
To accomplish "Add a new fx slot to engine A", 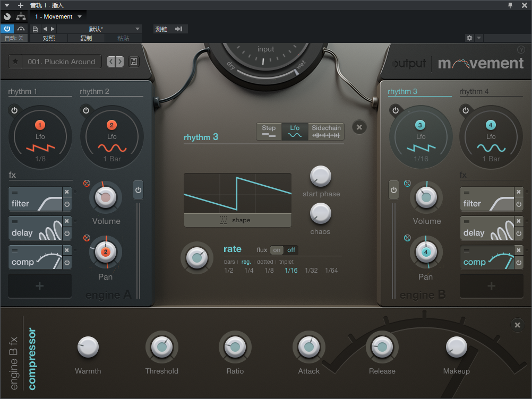I will tap(40, 286).
